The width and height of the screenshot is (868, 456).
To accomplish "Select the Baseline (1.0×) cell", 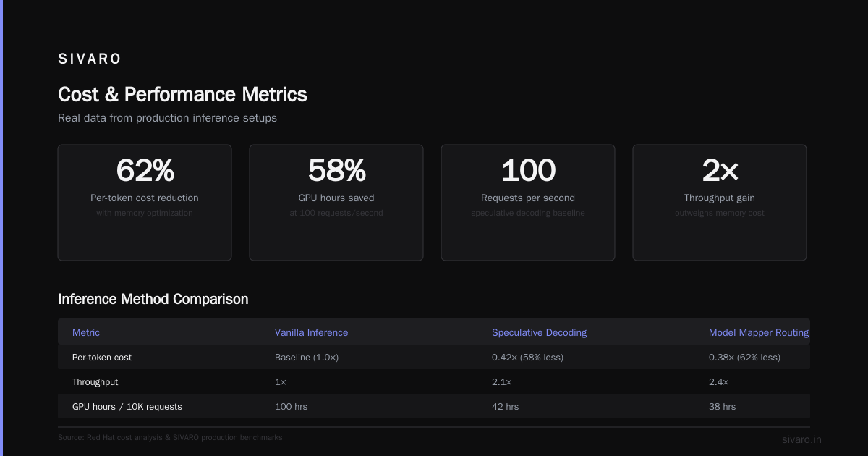I will pos(307,358).
